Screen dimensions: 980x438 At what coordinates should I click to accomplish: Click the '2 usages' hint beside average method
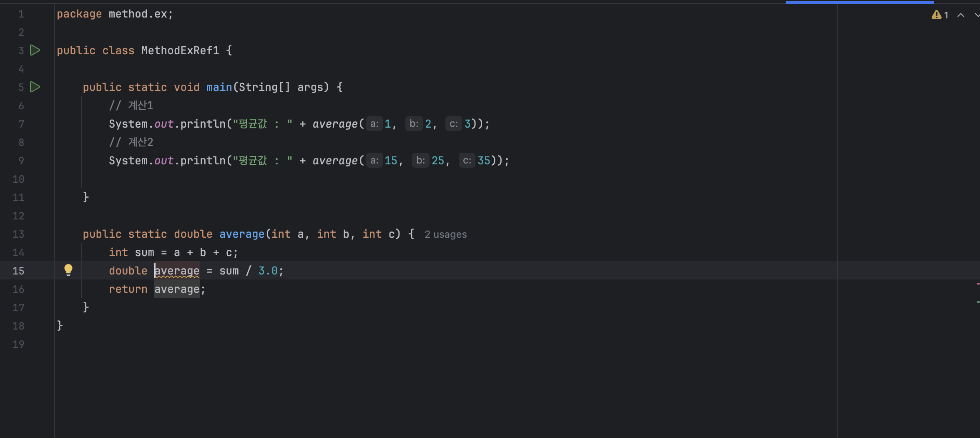click(x=445, y=234)
